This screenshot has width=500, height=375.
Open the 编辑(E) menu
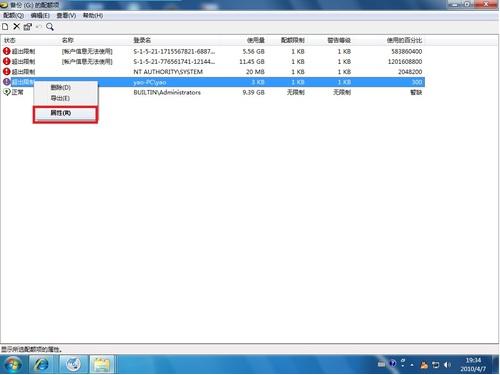point(40,15)
